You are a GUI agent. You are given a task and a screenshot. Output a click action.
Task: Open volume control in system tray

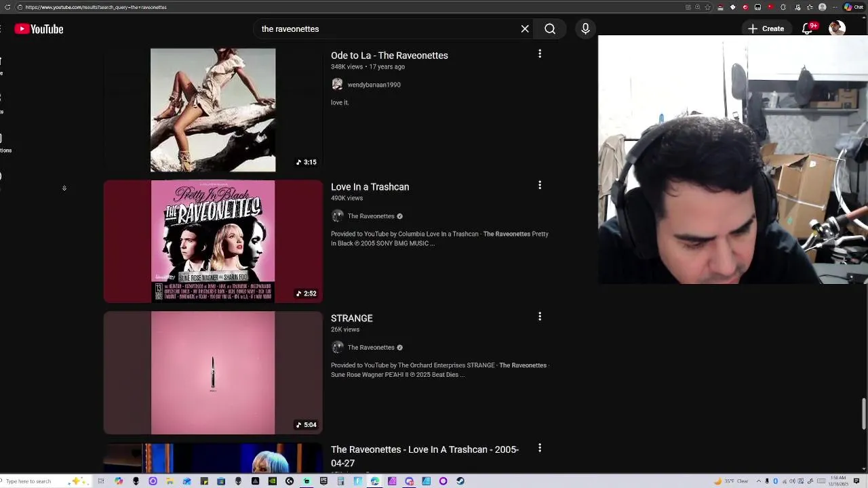[x=792, y=481]
